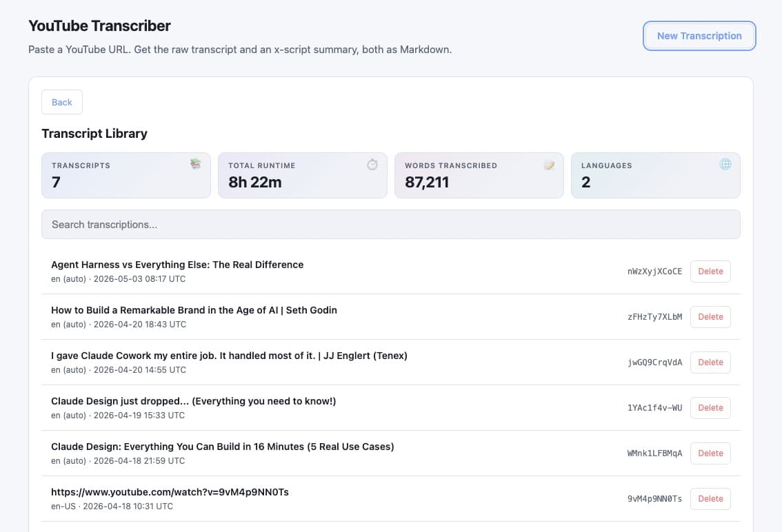Click the Words Transcribed value 87,211
Screen dimensions: 782x532
(x=427, y=182)
